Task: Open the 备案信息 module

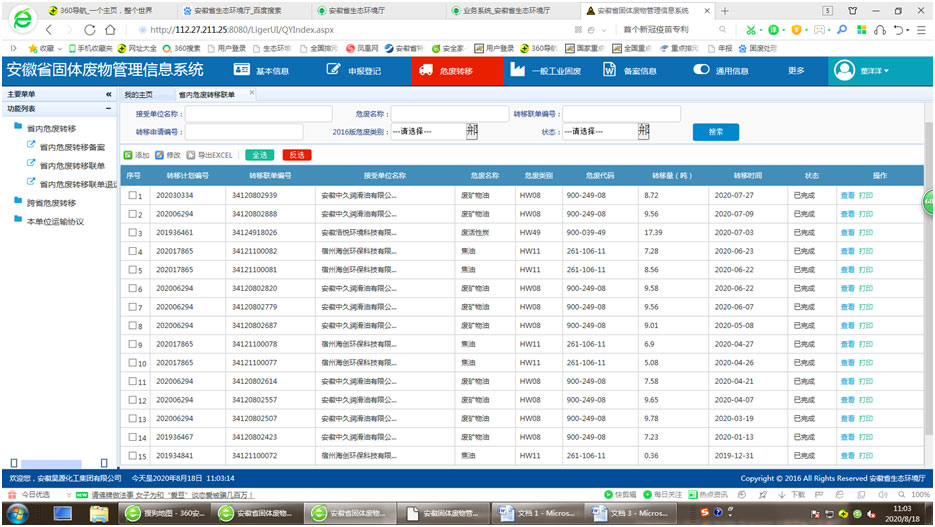Action: 630,71
